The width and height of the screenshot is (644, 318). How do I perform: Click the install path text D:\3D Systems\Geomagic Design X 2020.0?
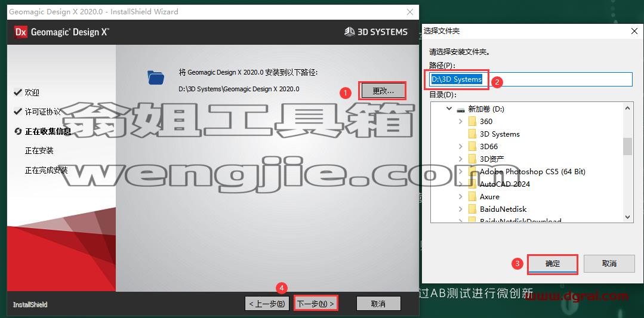pyautogui.click(x=239, y=89)
